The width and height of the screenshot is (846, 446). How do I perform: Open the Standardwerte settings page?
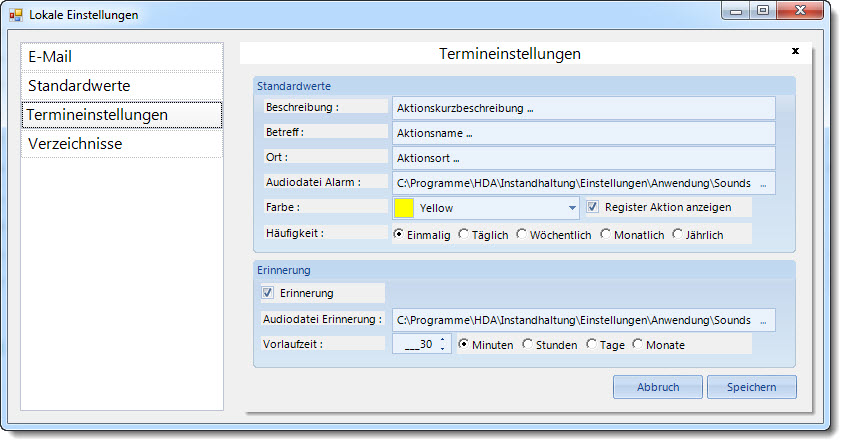tap(122, 86)
